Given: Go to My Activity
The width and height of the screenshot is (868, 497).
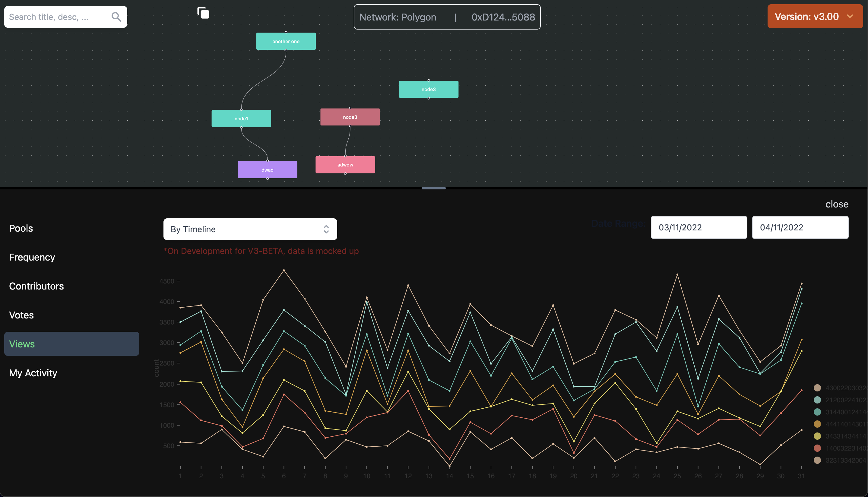Looking at the screenshot, I should tap(33, 373).
